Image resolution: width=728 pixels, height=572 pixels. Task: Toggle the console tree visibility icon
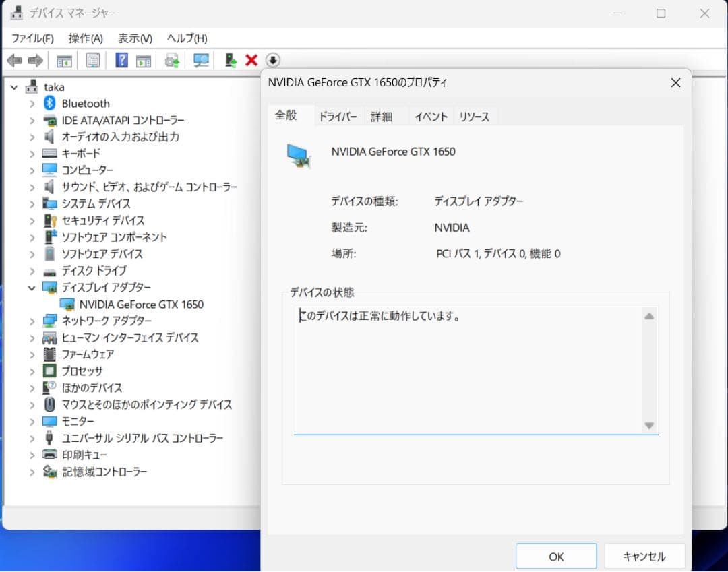[x=64, y=60]
